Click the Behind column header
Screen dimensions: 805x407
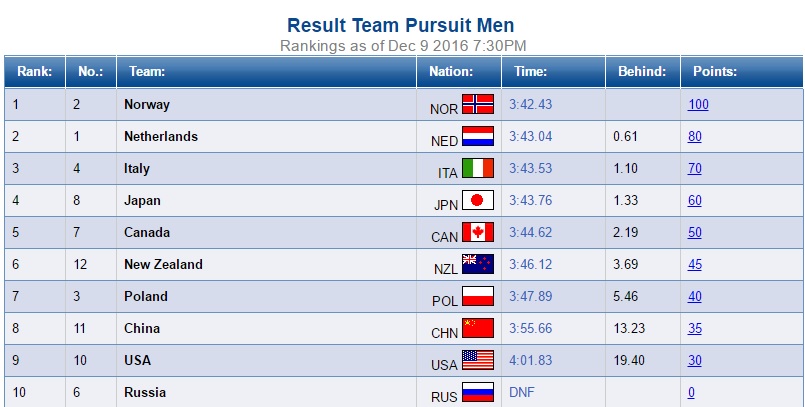pyautogui.click(x=641, y=72)
